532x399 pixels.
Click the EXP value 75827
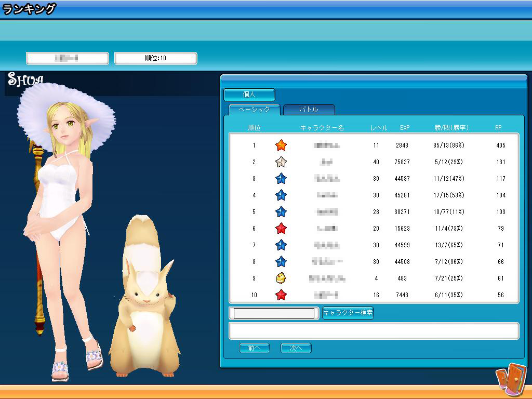click(402, 162)
